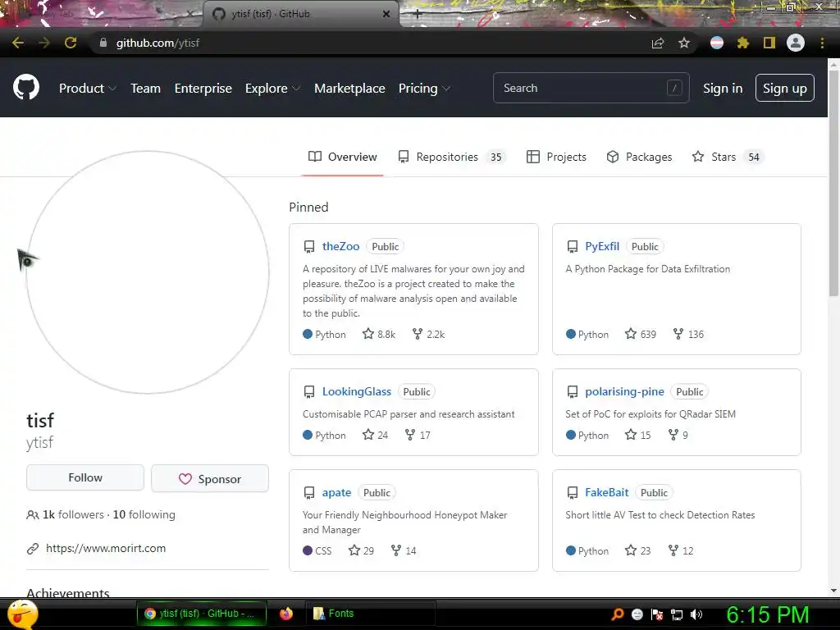840x630 pixels.
Task: Open the Marketplace nav link
Action: point(349,89)
